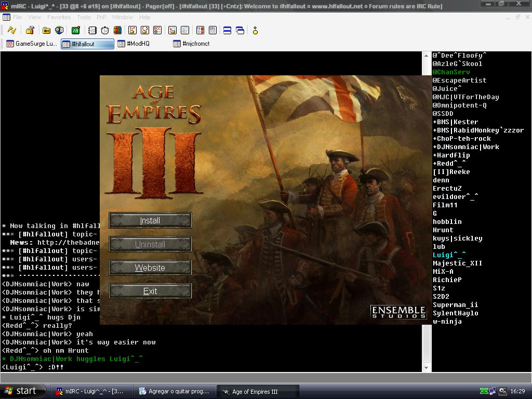Open the URL List icon
532x399 pixels.
tap(212, 31)
